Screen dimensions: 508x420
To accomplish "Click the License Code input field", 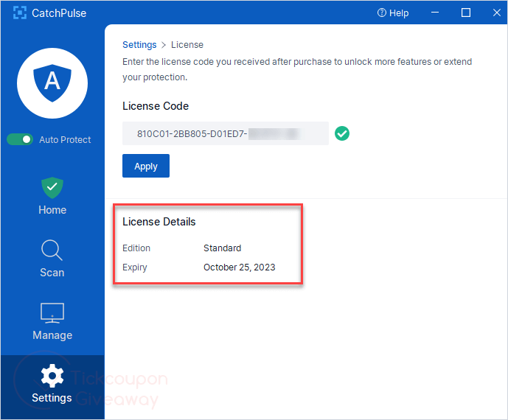I will (x=226, y=133).
